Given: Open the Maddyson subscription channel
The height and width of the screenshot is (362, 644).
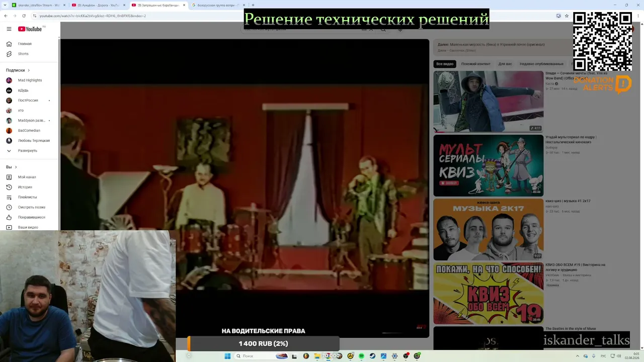Looking at the screenshot, I should 30,121.
